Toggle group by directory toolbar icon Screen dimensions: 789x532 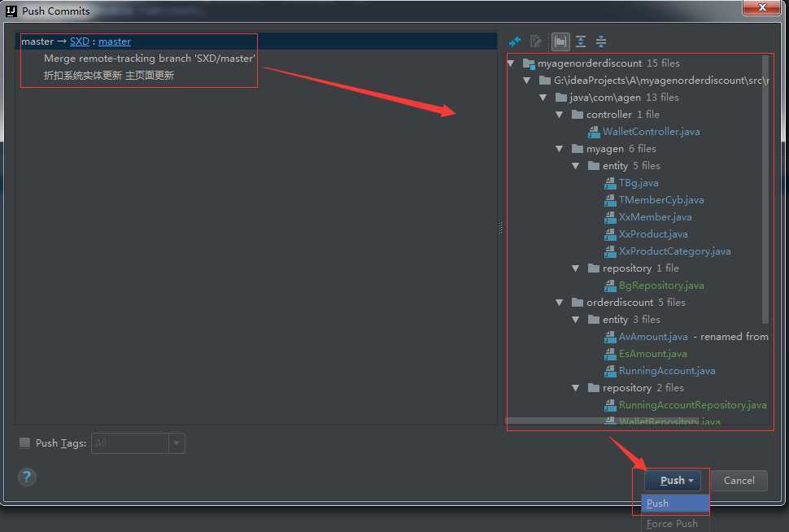(560, 41)
